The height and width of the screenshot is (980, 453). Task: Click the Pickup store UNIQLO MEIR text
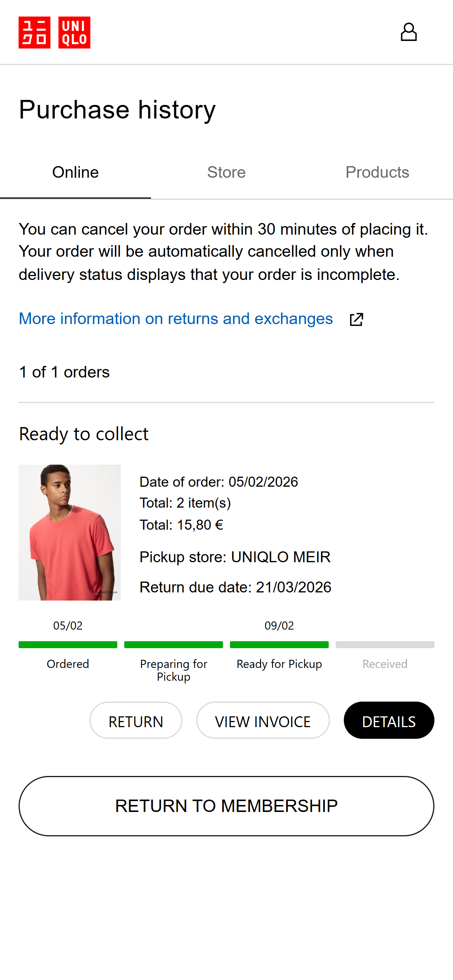tap(235, 557)
